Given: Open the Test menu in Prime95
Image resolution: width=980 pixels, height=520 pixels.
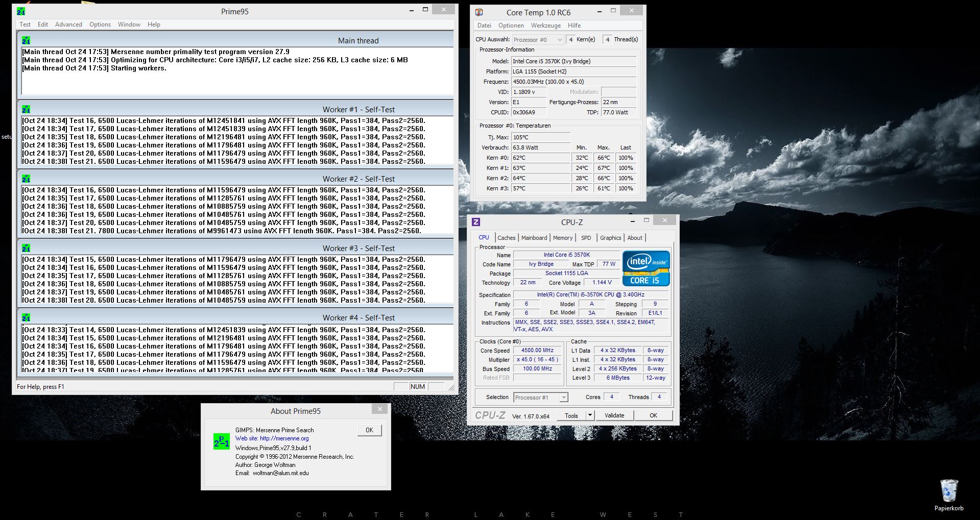Looking at the screenshot, I should point(25,24).
